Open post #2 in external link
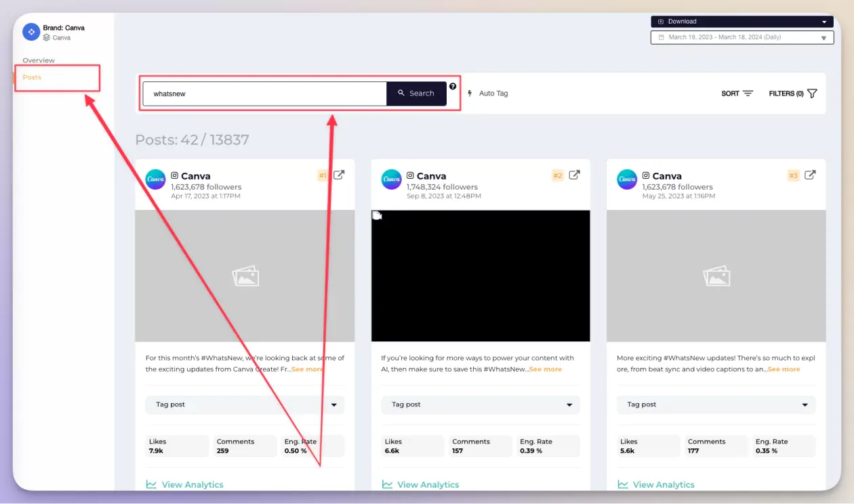The height and width of the screenshot is (504, 854). tap(574, 175)
